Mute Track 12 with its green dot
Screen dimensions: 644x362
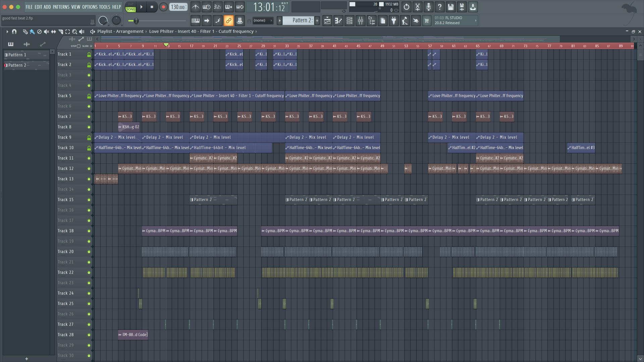(x=89, y=169)
